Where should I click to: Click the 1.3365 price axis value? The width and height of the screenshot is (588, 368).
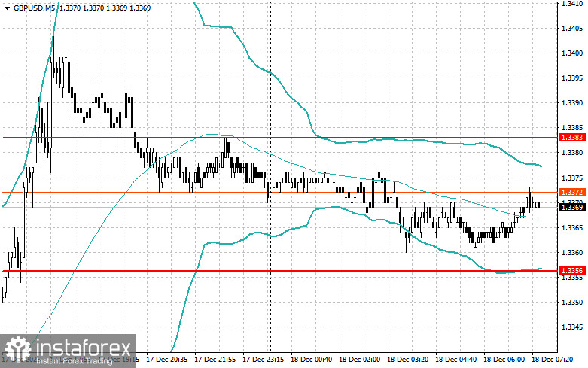click(x=572, y=228)
